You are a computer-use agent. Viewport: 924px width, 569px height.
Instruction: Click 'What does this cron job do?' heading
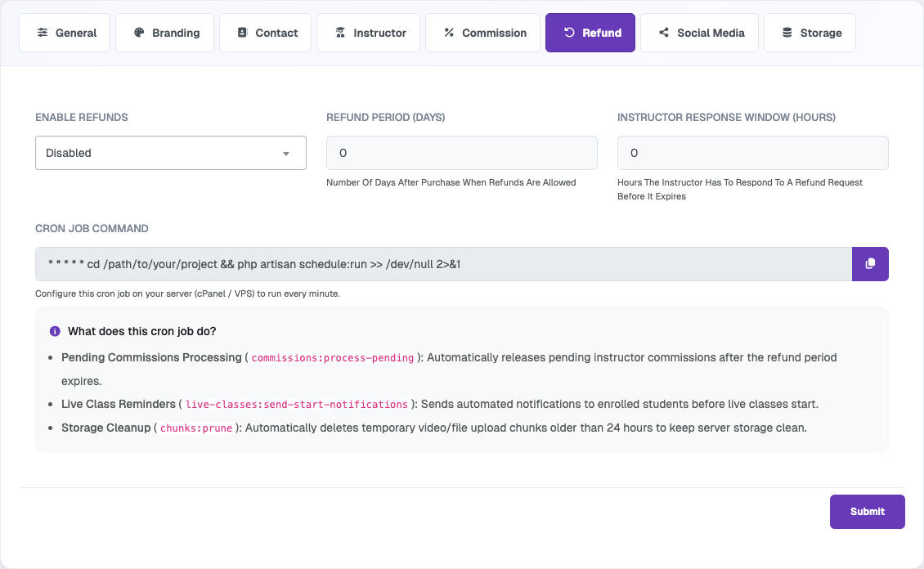pos(142,331)
